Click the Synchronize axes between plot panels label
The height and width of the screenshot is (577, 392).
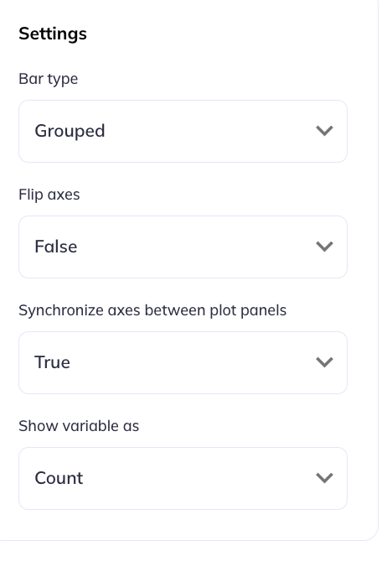(x=152, y=310)
